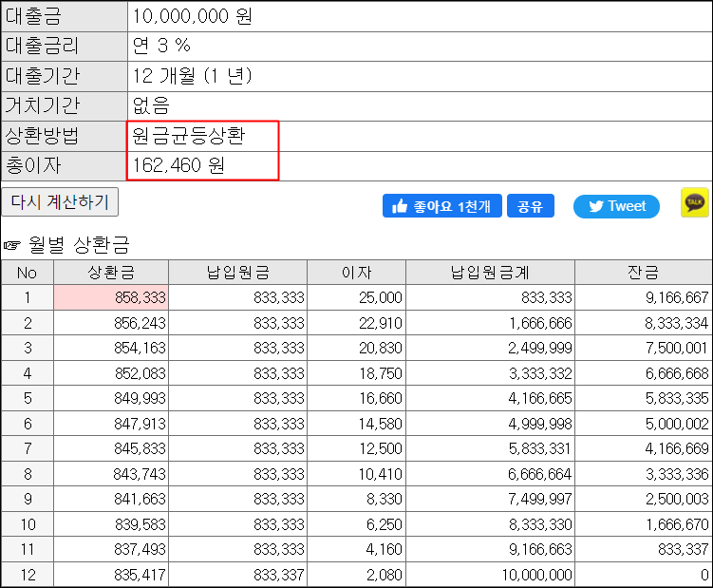Click the Tweet button
The image size is (713, 588).
click(616, 207)
